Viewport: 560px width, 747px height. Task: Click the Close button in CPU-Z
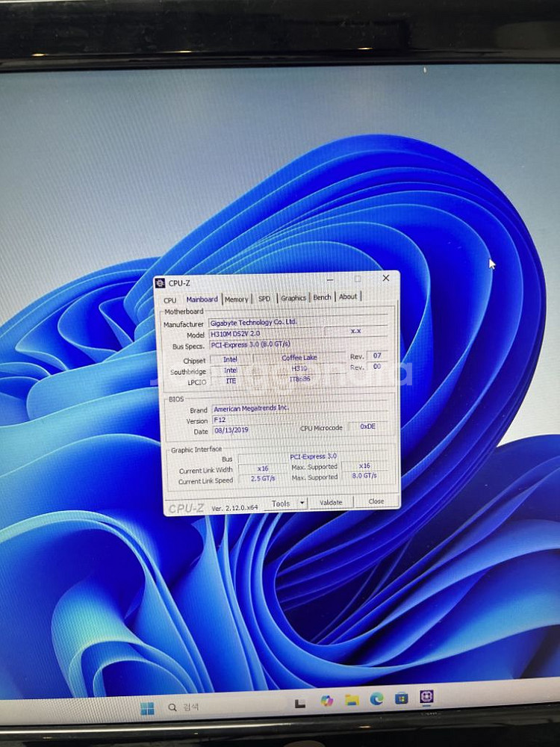[x=376, y=501]
